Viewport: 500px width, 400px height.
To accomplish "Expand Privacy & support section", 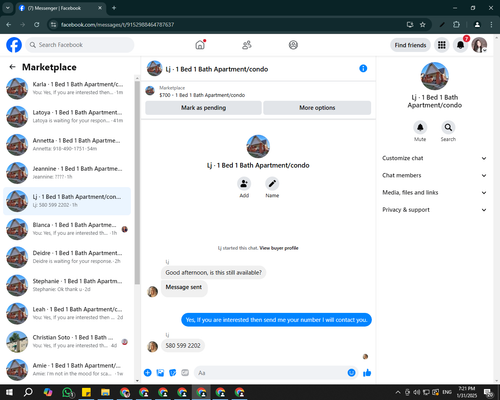I will 434,210.
